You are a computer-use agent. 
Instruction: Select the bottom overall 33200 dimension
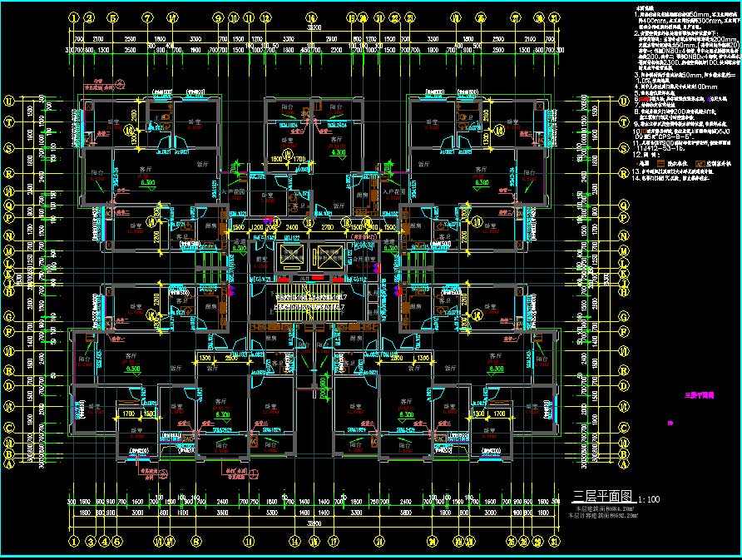(314, 523)
